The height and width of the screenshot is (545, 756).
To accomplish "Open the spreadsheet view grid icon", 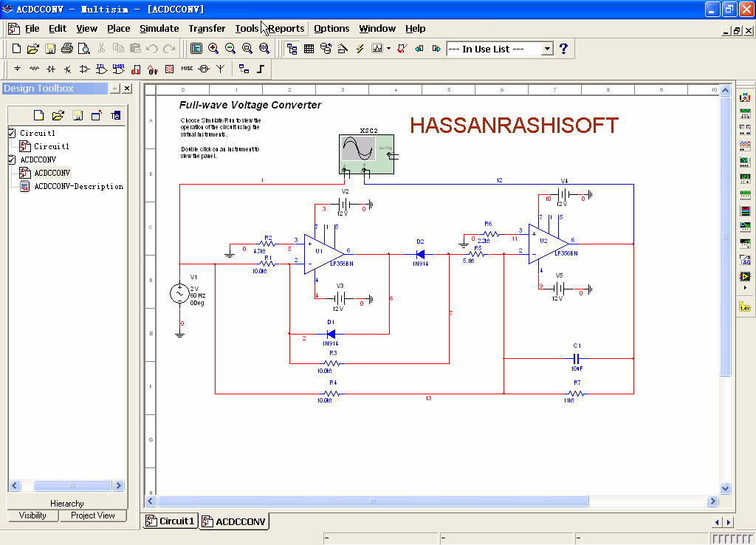I will tap(309, 49).
